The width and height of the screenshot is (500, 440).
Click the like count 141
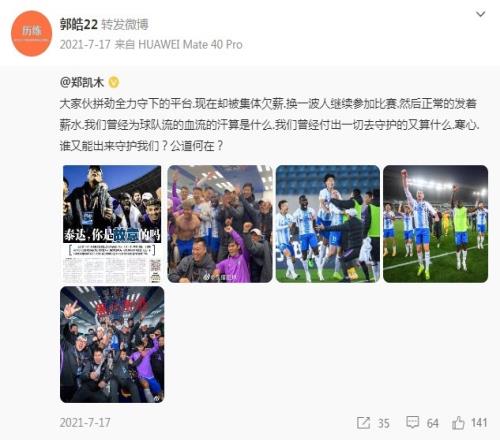click(x=479, y=423)
